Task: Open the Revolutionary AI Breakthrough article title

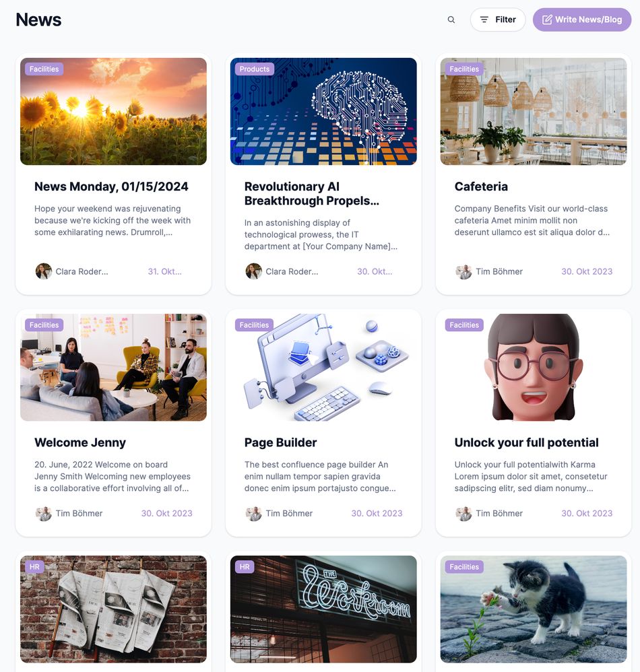Action: coord(312,194)
